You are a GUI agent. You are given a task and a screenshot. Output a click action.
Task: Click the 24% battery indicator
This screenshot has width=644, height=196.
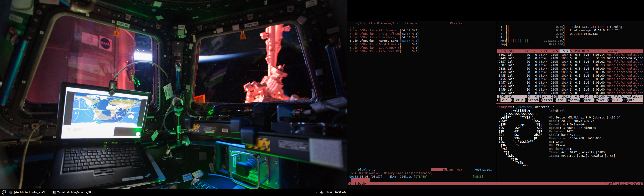pyautogui.click(x=329, y=193)
